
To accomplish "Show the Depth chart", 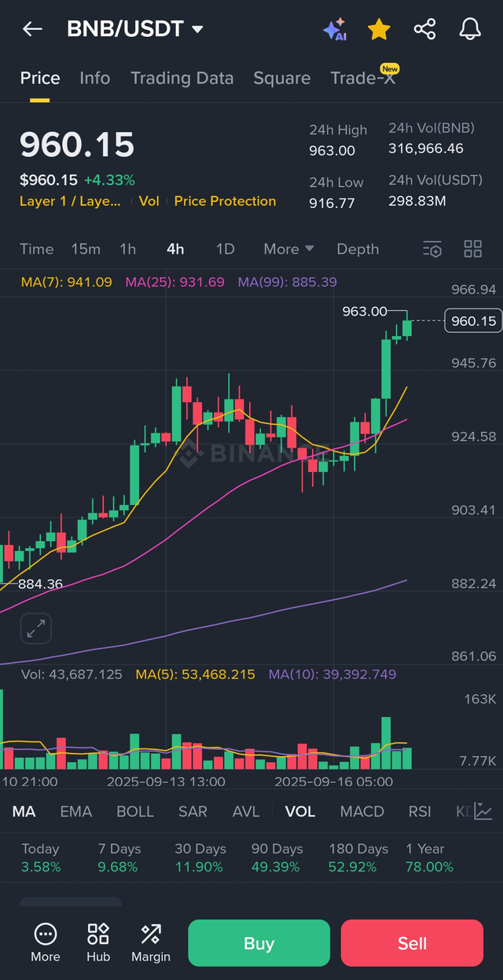I will click(358, 249).
